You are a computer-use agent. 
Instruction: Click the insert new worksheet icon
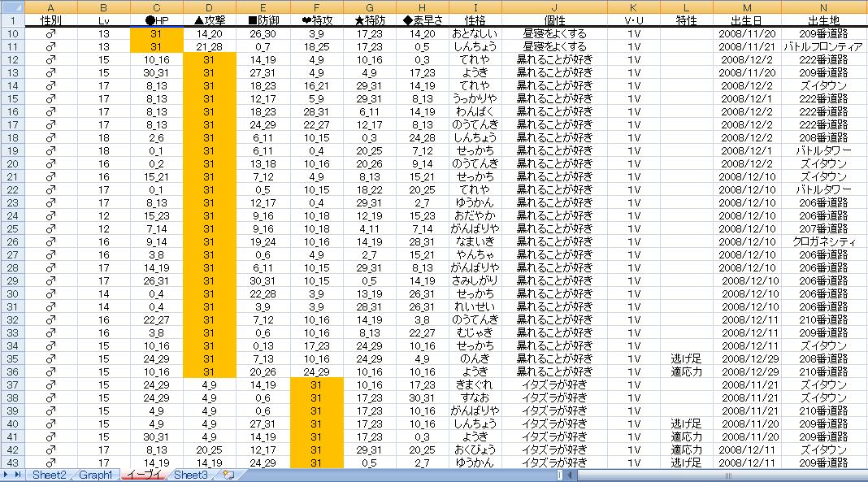pos(228,475)
